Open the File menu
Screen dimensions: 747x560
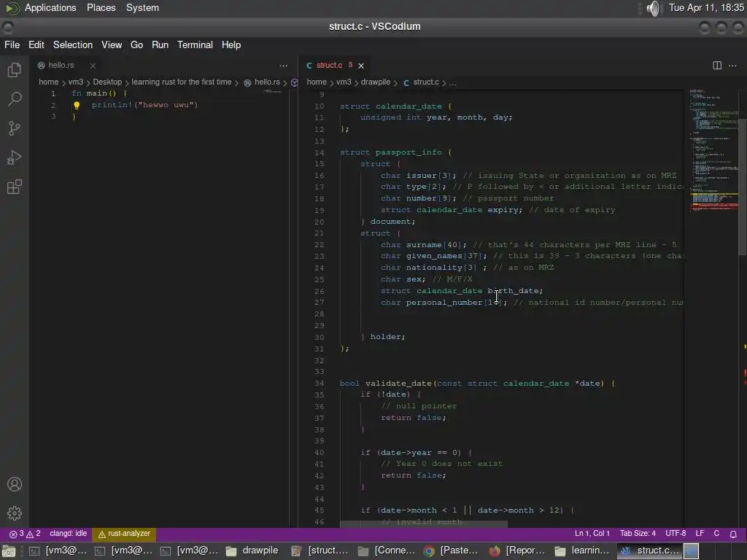pos(12,44)
